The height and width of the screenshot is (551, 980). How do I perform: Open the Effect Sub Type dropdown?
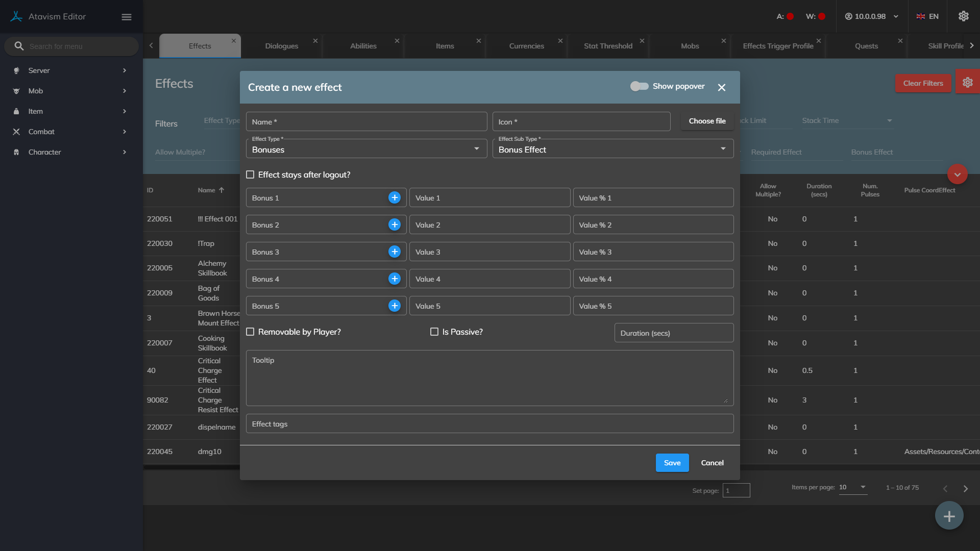(x=612, y=149)
